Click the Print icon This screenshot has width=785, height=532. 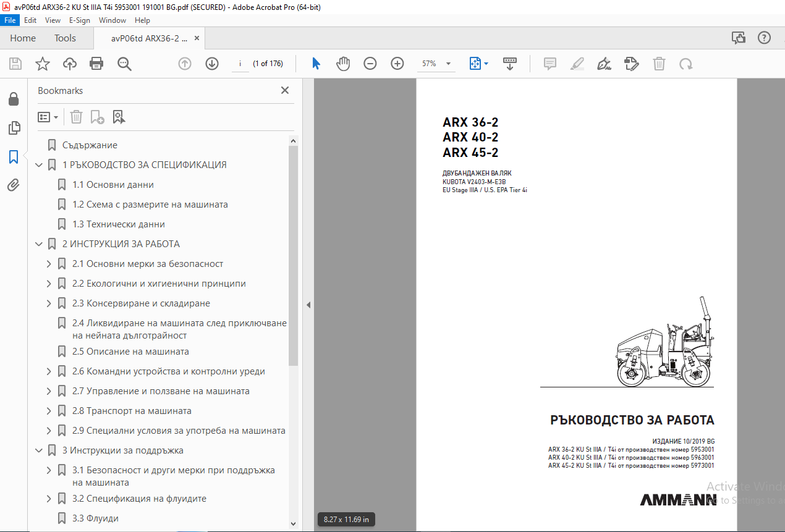pyautogui.click(x=96, y=64)
